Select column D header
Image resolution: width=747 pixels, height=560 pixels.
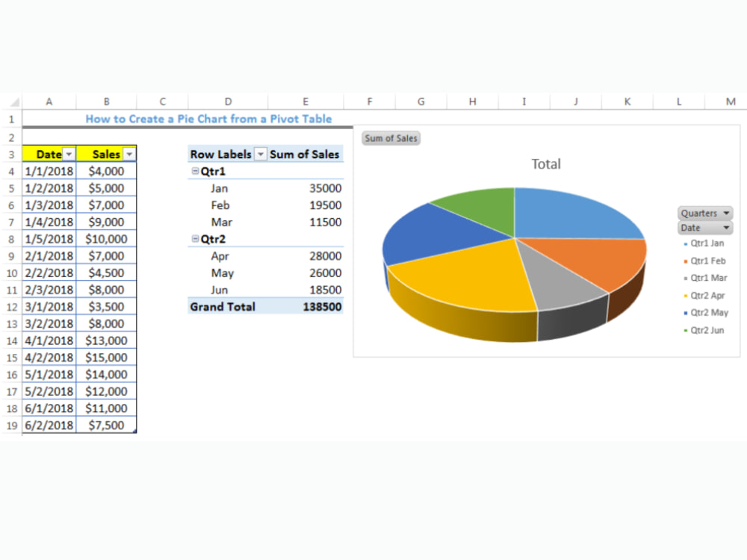tap(228, 102)
